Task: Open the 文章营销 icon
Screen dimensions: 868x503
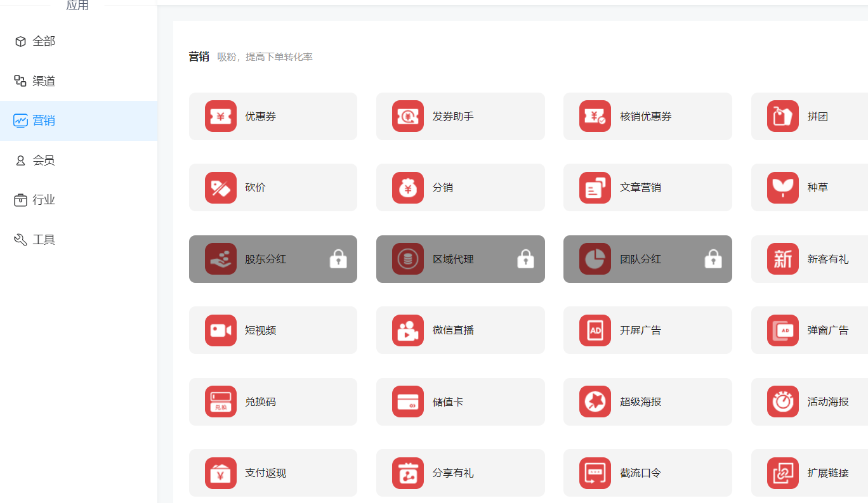Action: pyautogui.click(x=595, y=188)
